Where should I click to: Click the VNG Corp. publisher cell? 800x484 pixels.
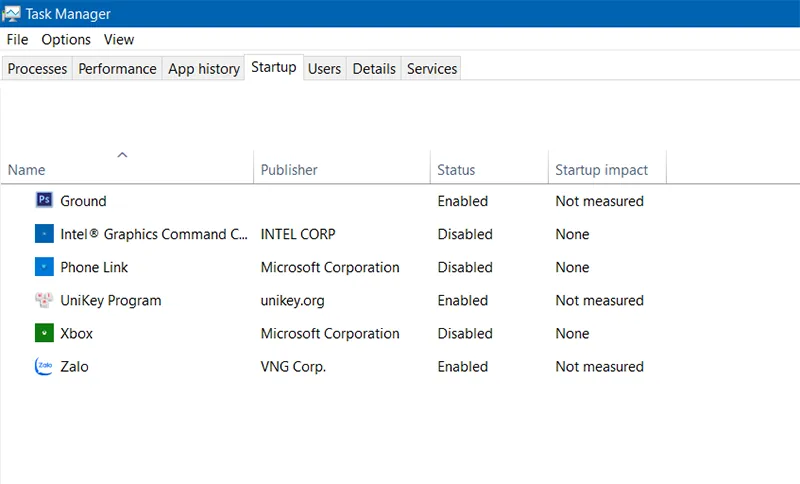click(293, 367)
